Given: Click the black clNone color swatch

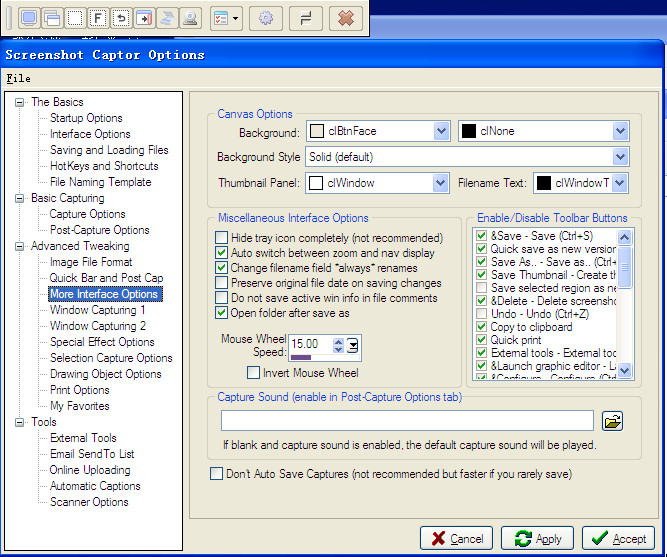Looking at the screenshot, I should click(469, 131).
